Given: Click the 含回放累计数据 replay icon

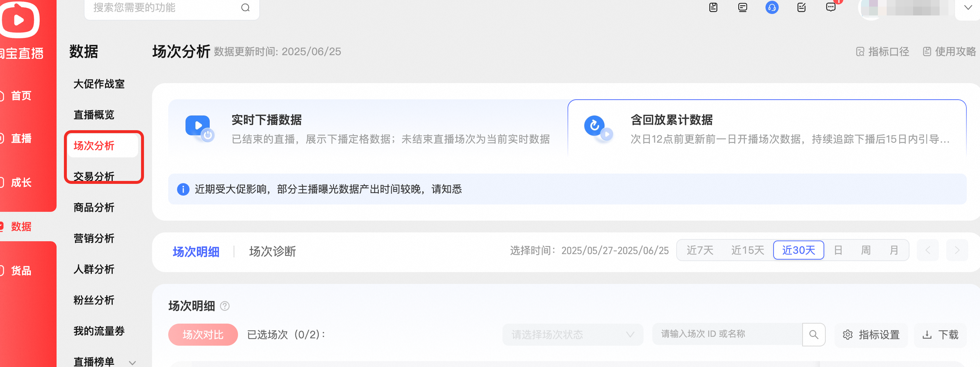Looking at the screenshot, I should pos(598,128).
